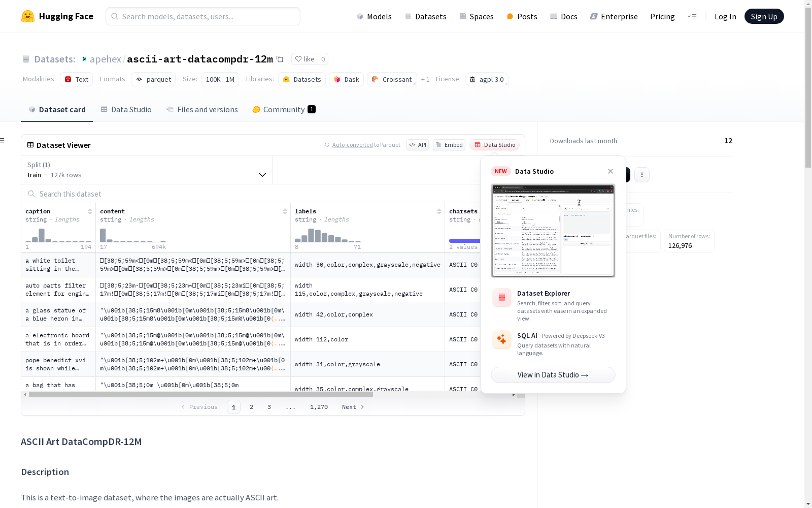812x508 pixels.
Task: Go to Datasets in the top navigation
Action: (425, 16)
